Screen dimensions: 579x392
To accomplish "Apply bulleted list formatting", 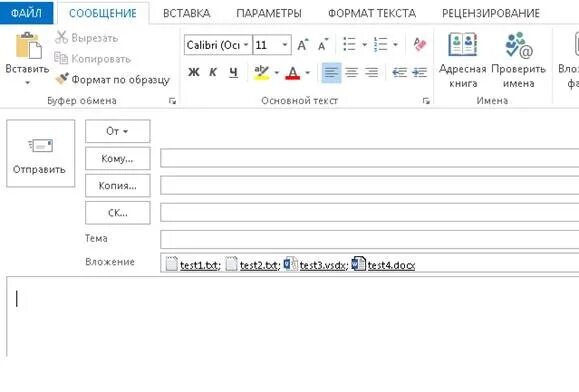I will pos(349,45).
